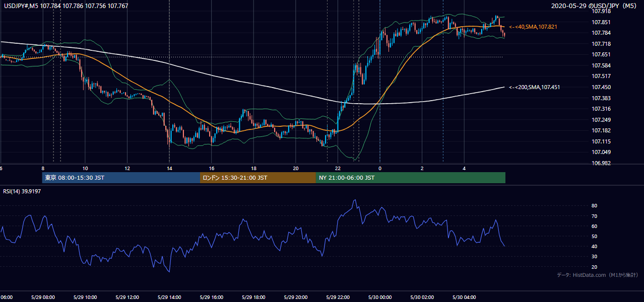Click the 5/29 20:00 date label
The height and width of the screenshot is (302, 644).
[x=295, y=297]
